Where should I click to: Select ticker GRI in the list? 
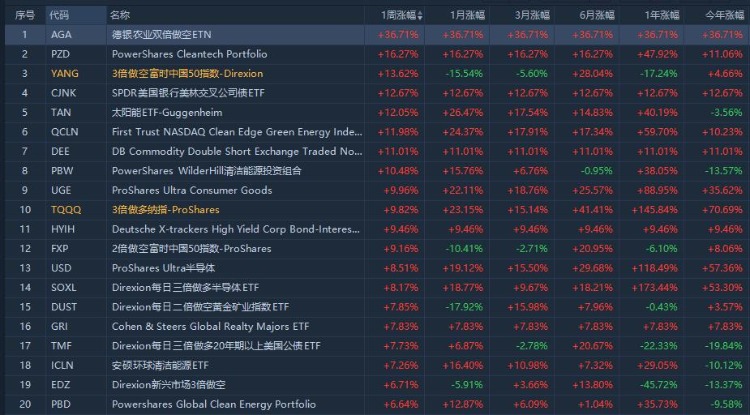pyautogui.click(x=59, y=326)
